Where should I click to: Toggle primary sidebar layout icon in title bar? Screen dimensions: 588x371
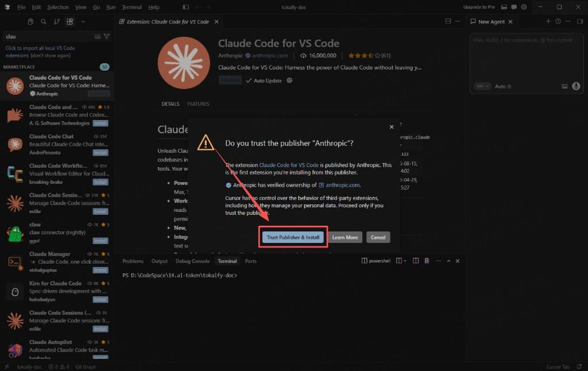185,7
